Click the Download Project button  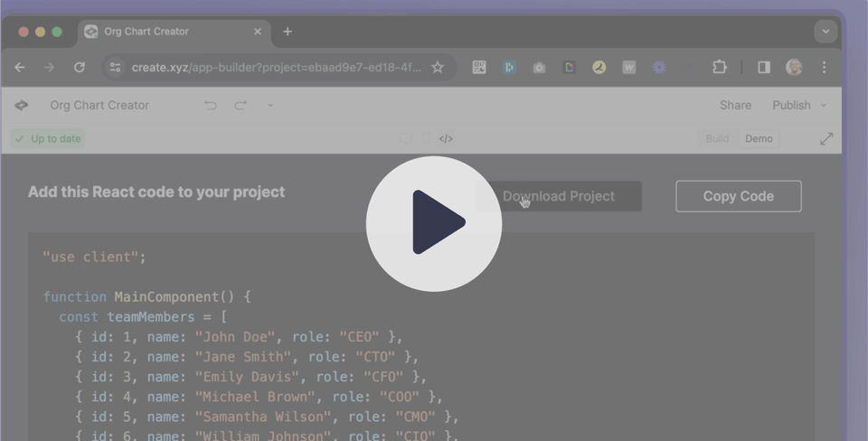coord(559,196)
